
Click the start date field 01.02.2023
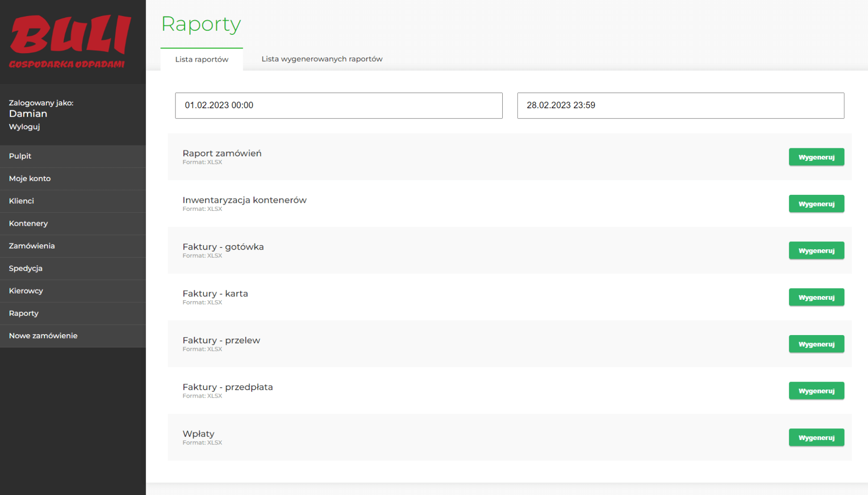point(338,105)
